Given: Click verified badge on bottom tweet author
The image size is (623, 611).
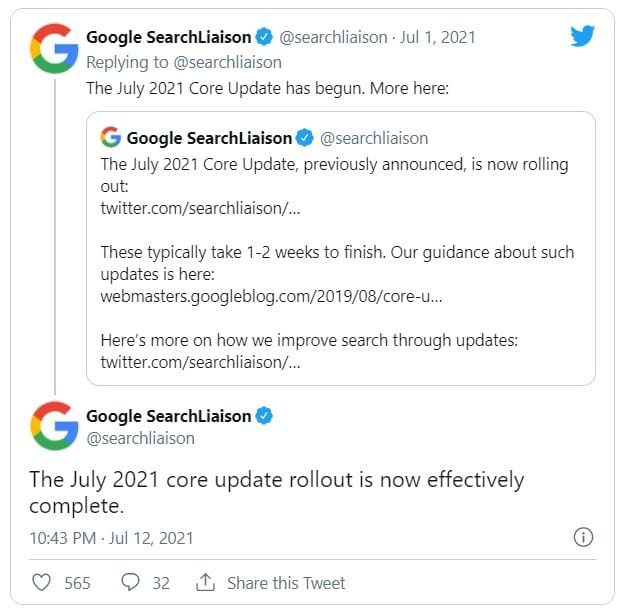Looking at the screenshot, I should [x=264, y=416].
